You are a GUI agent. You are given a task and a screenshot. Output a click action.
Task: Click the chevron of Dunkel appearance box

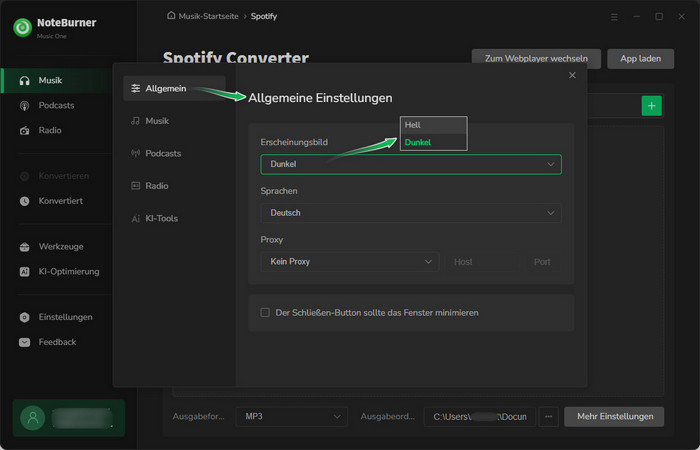pos(551,164)
